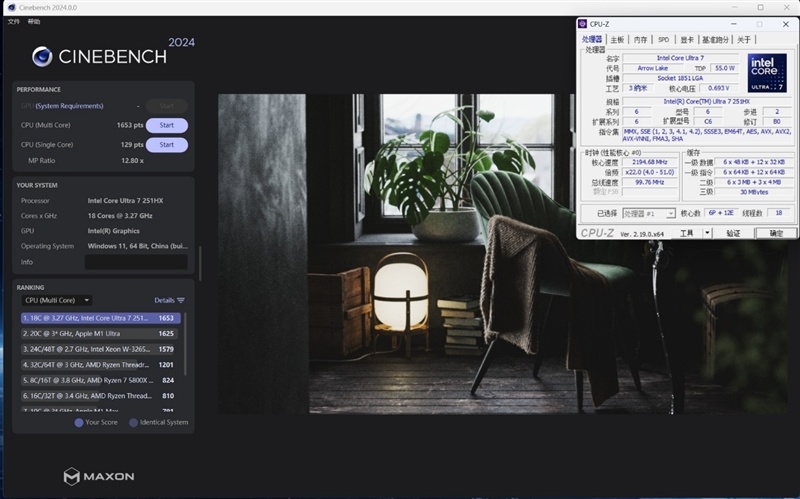The height and width of the screenshot is (499, 800).
Task: Click the bus speed value 99.76 MHz
Action: pyautogui.click(x=649, y=182)
